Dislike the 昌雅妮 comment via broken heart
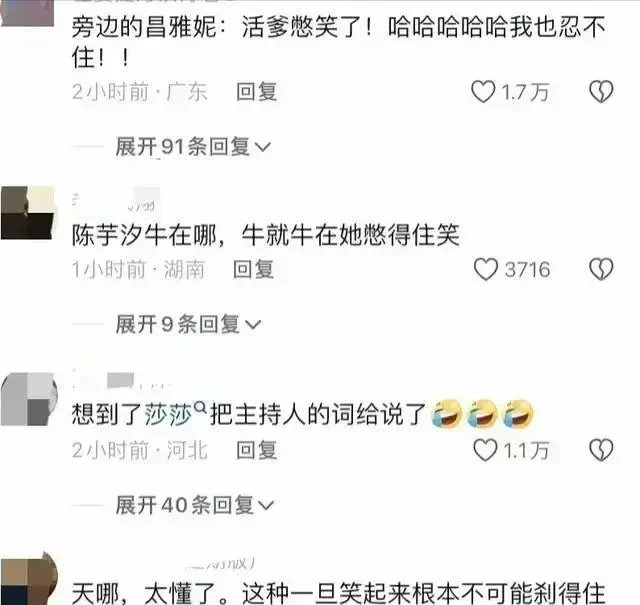Viewport: 640px width, 605px height. 601,91
